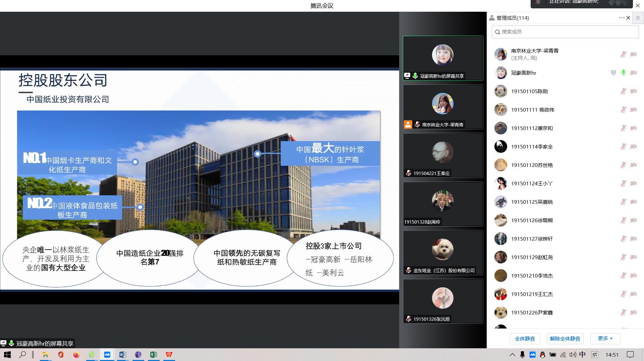Open the hamburger menu beside the member panel
The image size is (644, 361).
coord(638,18)
